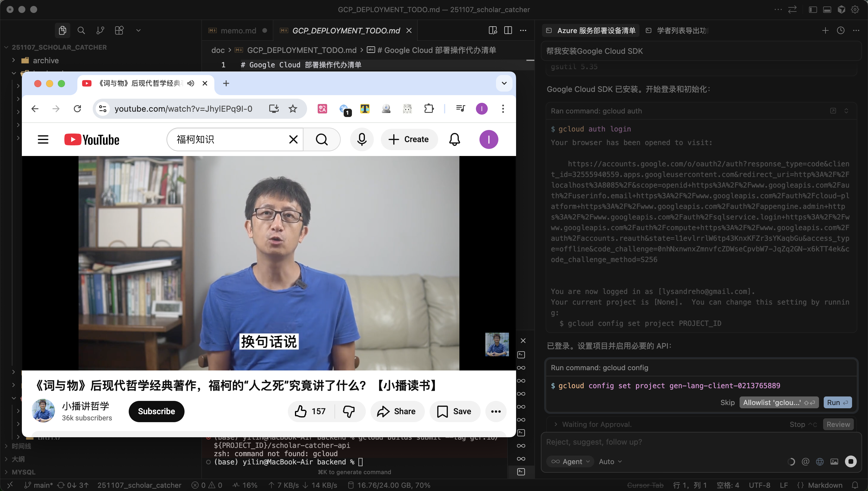This screenshot has width=868, height=491.
Task: Open the Chrome extensions puzzle icon
Action: pos(429,109)
